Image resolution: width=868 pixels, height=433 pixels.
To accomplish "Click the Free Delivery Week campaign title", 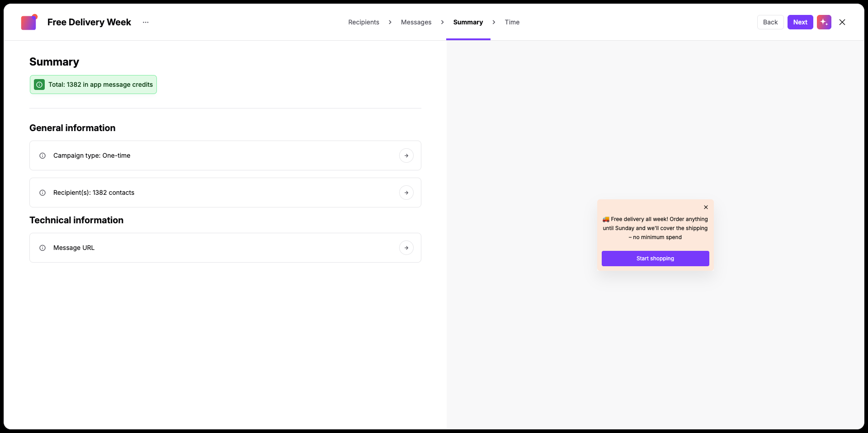I will (x=89, y=22).
